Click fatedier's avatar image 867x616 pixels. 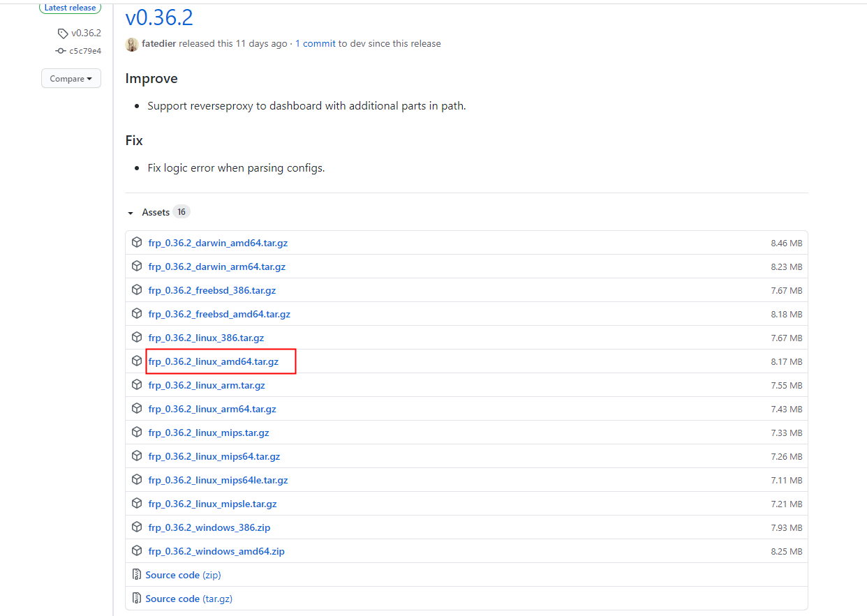point(132,44)
